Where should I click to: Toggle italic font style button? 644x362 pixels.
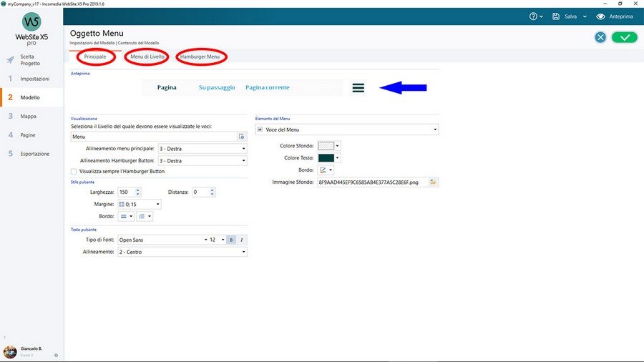point(242,240)
